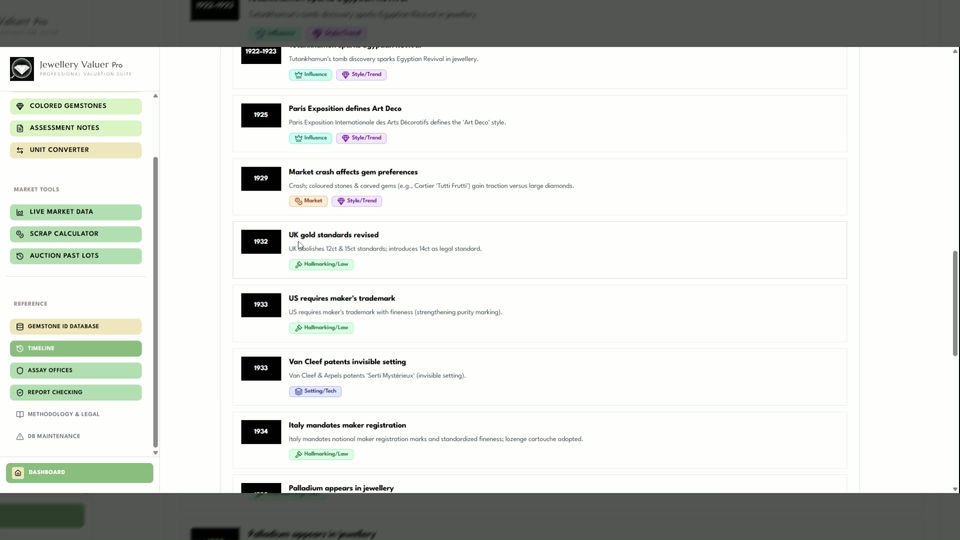Click the DB Maintenance warning icon
Image resolution: width=960 pixels, height=540 pixels.
(20, 437)
